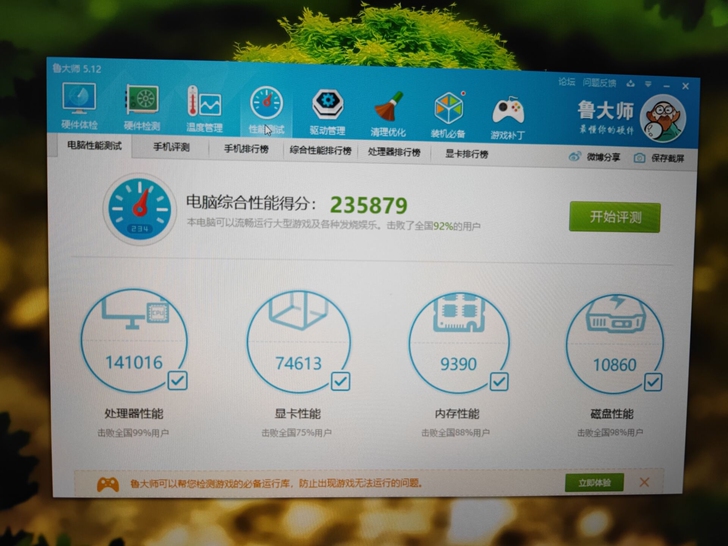Image resolution: width=728 pixels, height=546 pixels.
Task: Open the title bar dropdown menu arrow
Action: click(x=648, y=84)
